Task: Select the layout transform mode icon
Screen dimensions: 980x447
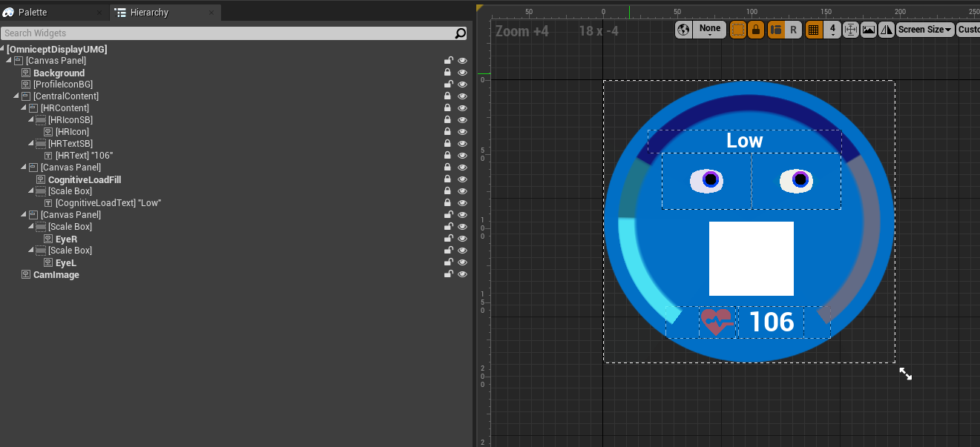Action: pos(776,30)
